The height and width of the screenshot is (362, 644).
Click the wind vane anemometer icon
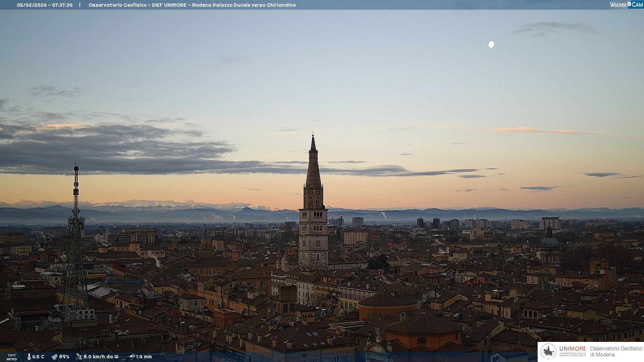79,357
